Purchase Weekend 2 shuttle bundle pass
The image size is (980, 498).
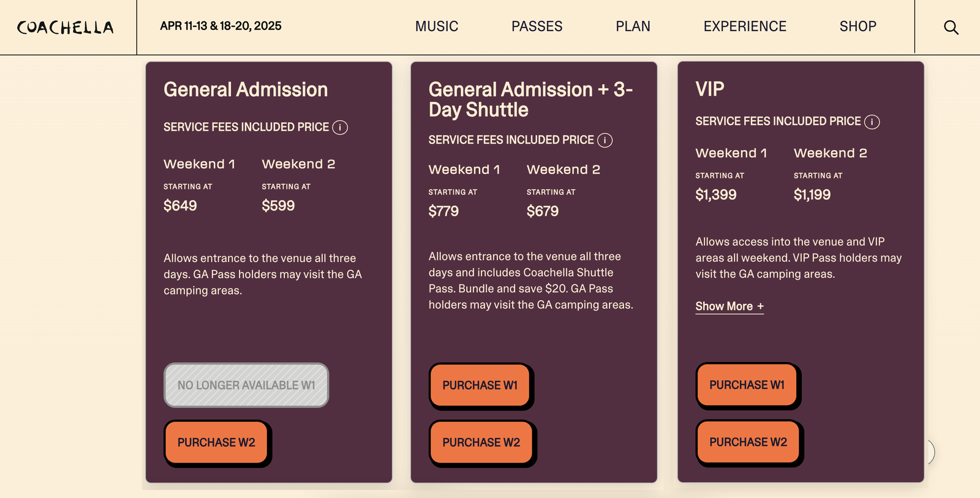[x=481, y=442]
